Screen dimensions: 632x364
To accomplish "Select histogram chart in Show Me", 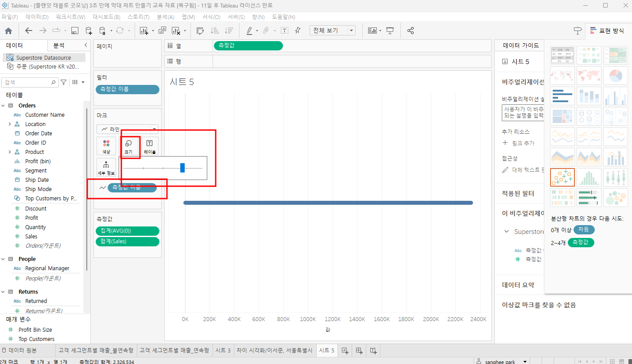I will (x=589, y=177).
